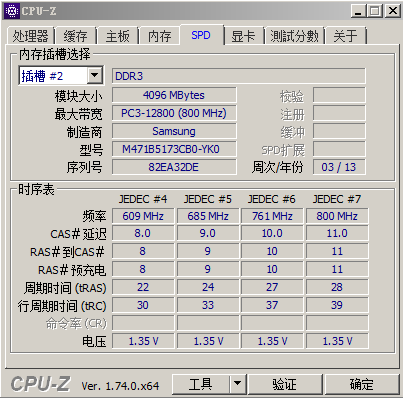Click the JEDEC #6 column header
The height and width of the screenshot is (398, 403).
(272, 199)
